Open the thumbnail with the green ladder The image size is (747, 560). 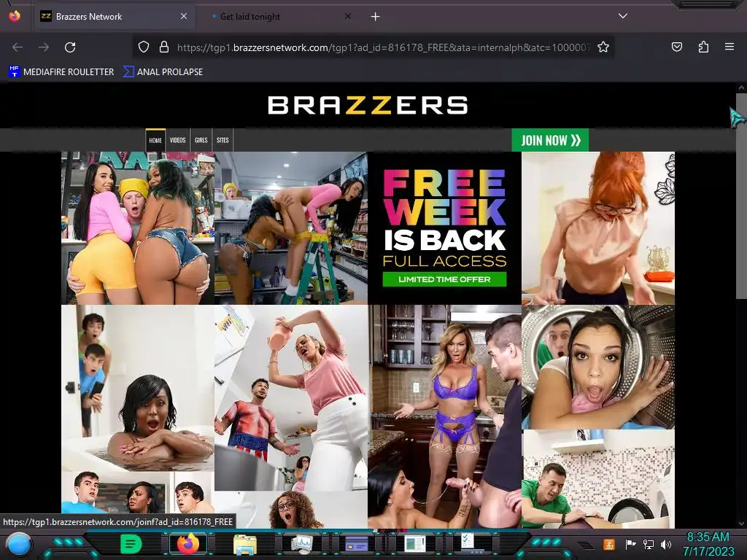pos(291,228)
